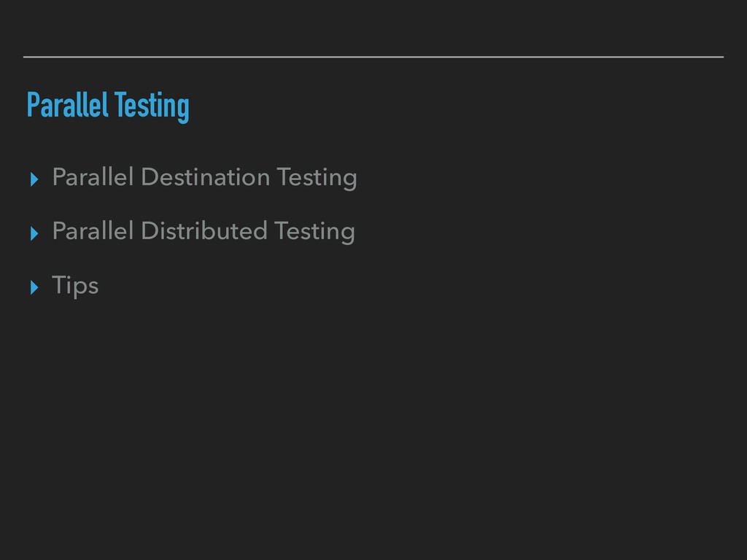Image resolution: width=747 pixels, height=560 pixels.
Task: Click the blue arrow bullet beside Tips
Action: [x=34, y=287]
